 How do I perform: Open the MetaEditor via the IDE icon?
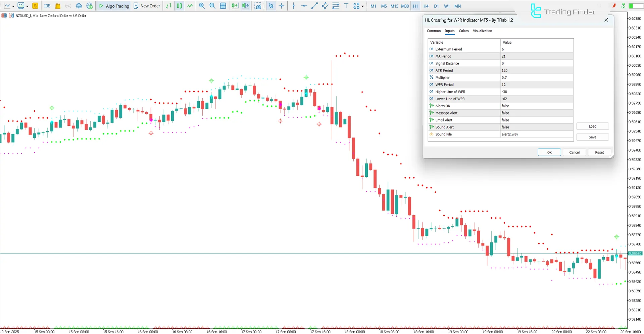point(47,6)
